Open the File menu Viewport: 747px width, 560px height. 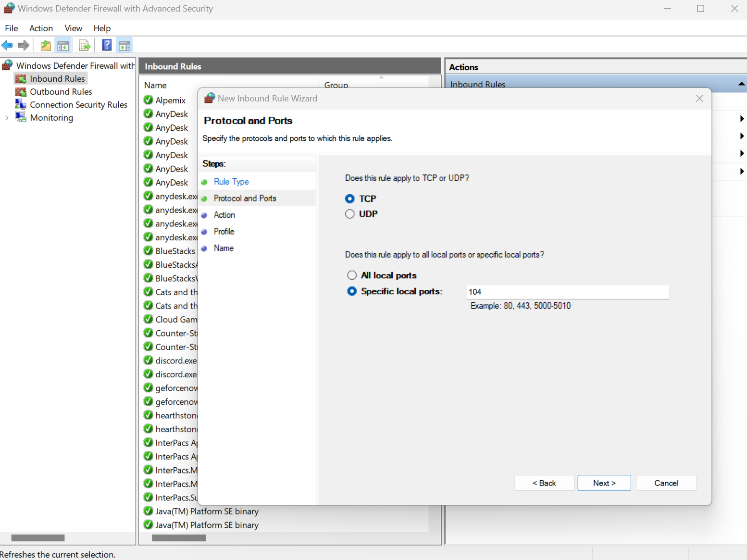tap(12, 28)
